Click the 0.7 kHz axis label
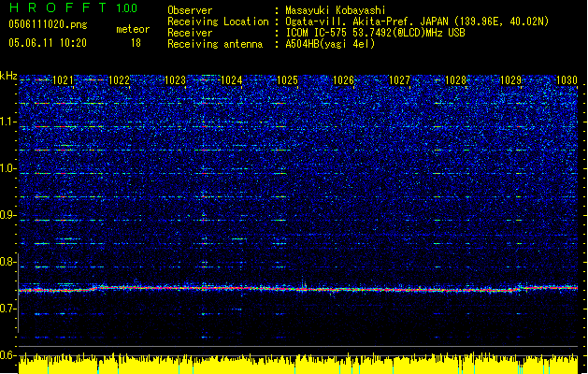Screen dimensions: 588x374 coord(7,309)
